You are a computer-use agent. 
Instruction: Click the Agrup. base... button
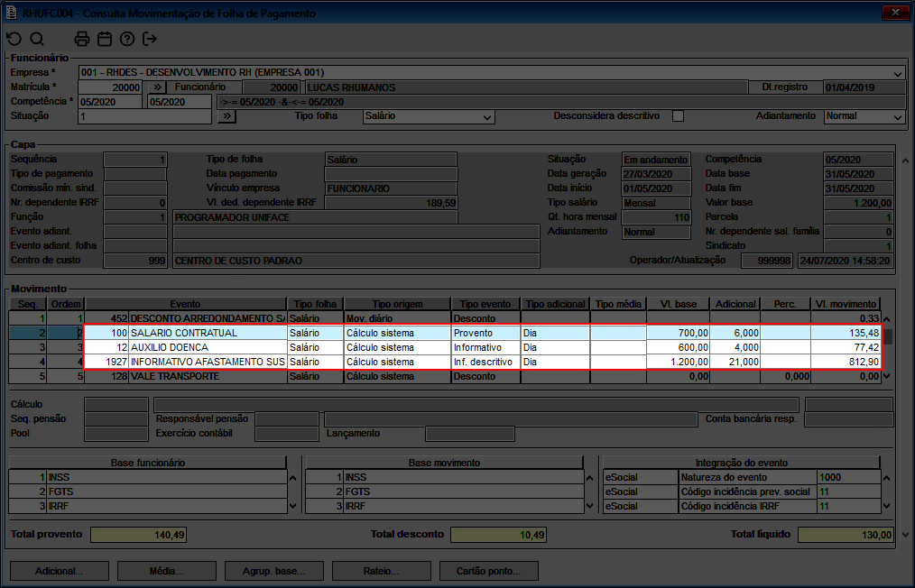click(x=274, y=571)
